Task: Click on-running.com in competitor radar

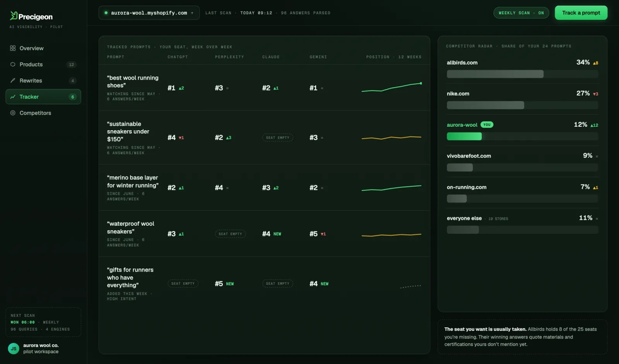Action: point(467,187)
